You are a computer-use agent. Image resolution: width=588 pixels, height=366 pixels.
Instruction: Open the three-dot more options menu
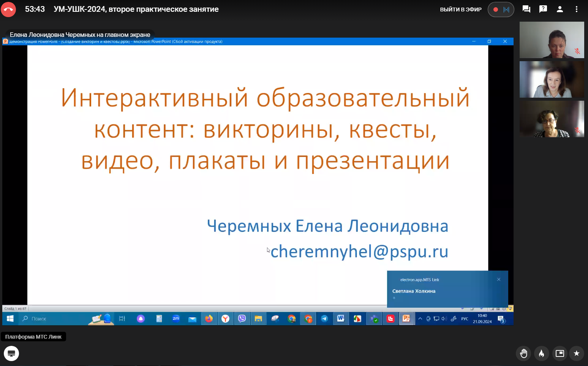pos(577,9)
